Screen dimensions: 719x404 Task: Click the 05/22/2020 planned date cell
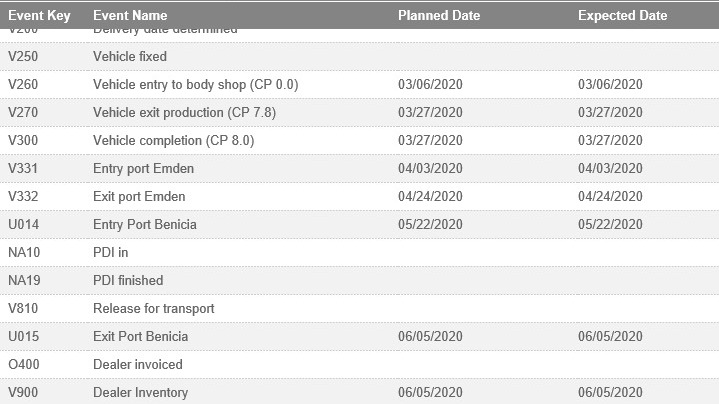pos(430,225)
